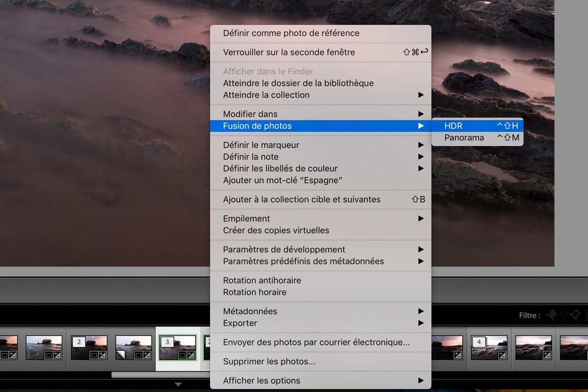The height and width of the screenshot is (392, 588).
Task: Click the crop badge on stack 3 thumbnail
Action: pyautogui.click(x=181, y=355)
